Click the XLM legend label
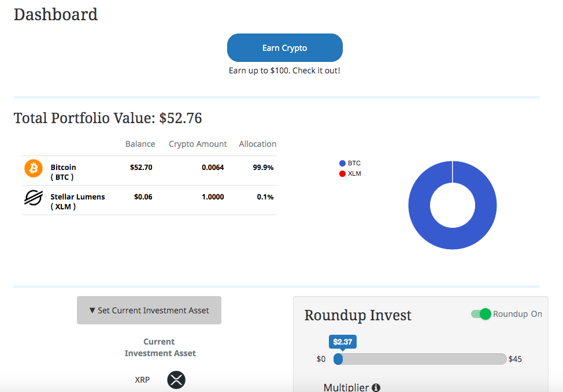The image size is (563, 392). point(354,173)
